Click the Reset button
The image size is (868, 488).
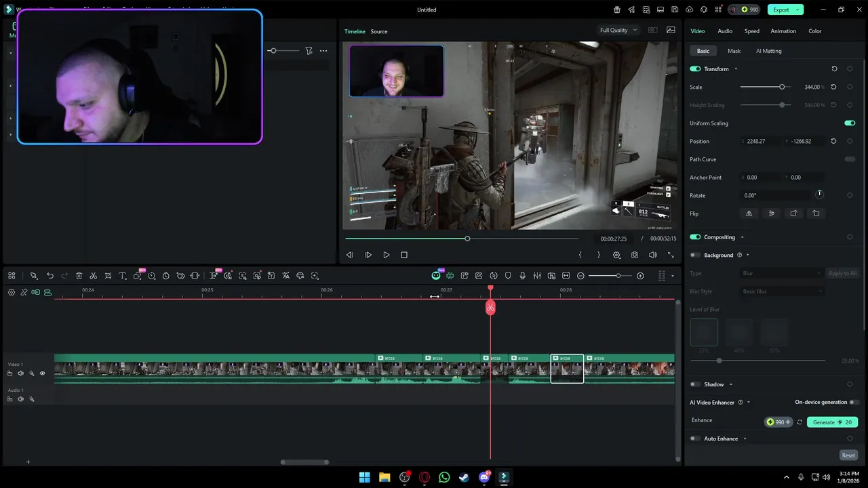coord(848,455)
